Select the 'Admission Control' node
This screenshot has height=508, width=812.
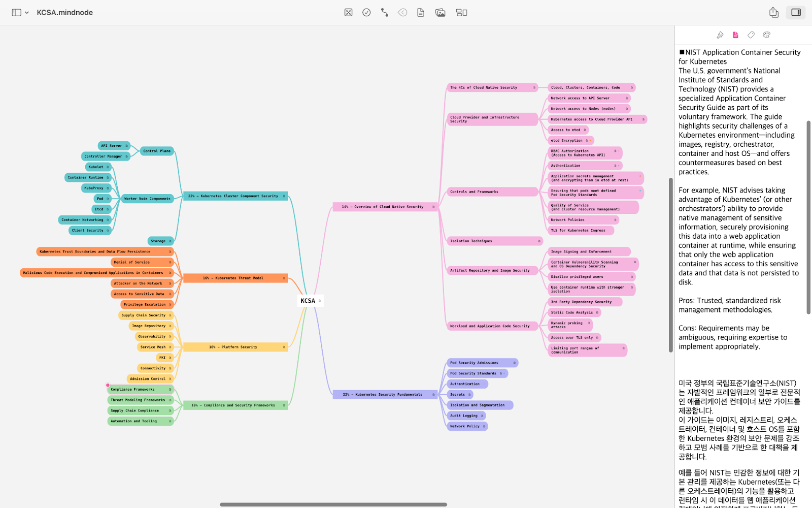coord(150,379)
